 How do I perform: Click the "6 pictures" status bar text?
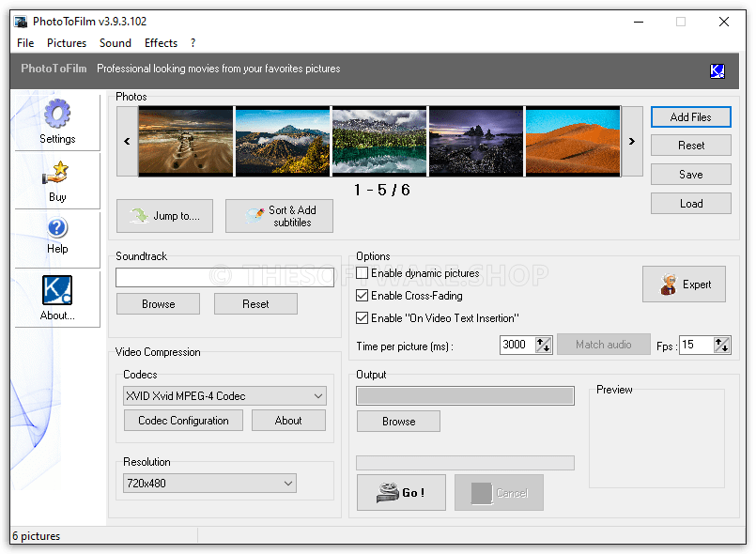click(x=37, y=536)
